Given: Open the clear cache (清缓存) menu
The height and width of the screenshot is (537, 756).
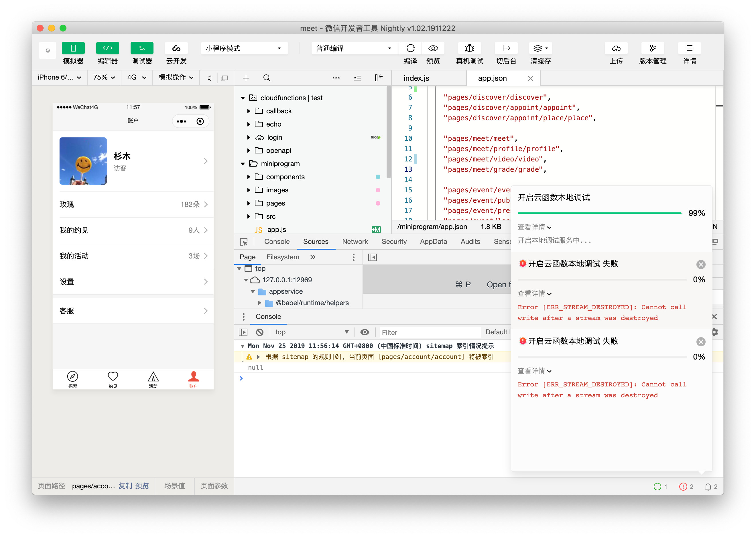Looking at the screenshot, I should point(540,48).
